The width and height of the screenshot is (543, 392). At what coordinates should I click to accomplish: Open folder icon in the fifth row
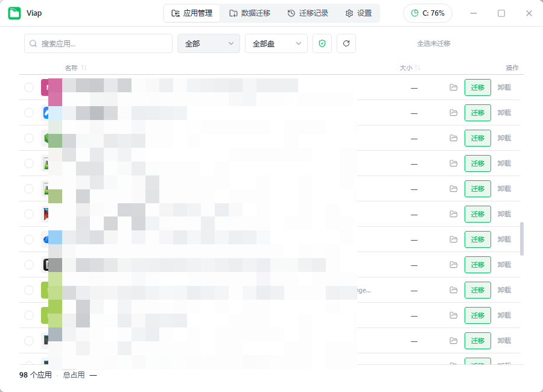[453, 188]
